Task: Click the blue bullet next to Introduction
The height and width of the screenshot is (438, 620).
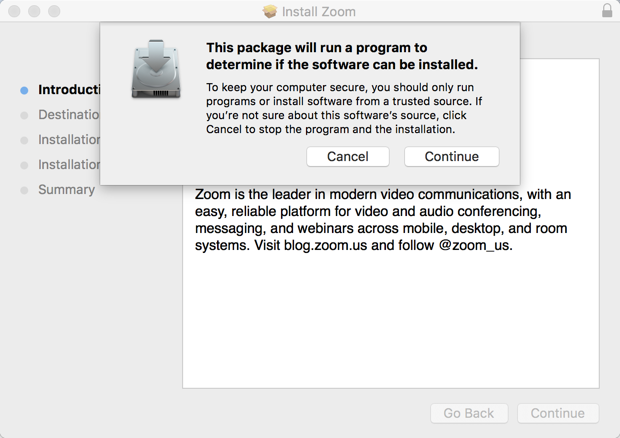Action: (x=25, y=90)
